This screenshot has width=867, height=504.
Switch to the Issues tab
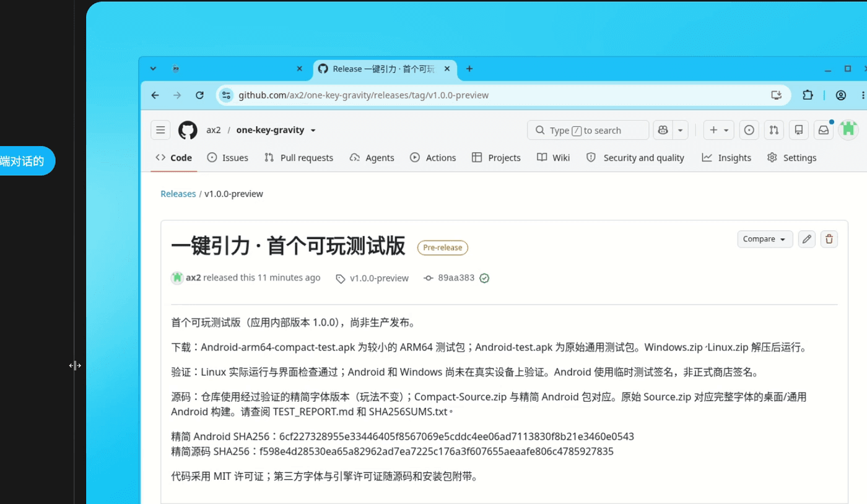pos(228,158)
